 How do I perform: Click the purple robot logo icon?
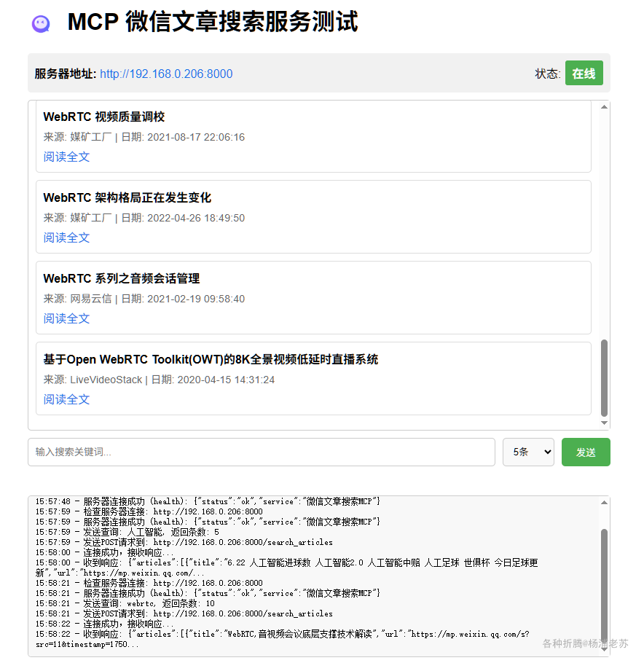41,23
